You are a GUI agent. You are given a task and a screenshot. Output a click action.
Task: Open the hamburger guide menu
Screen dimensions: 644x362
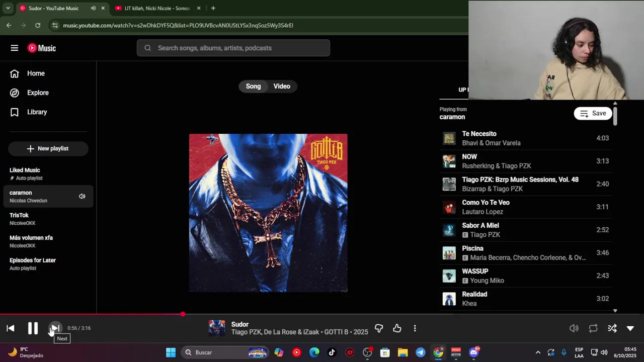click(x=15, y=48)
